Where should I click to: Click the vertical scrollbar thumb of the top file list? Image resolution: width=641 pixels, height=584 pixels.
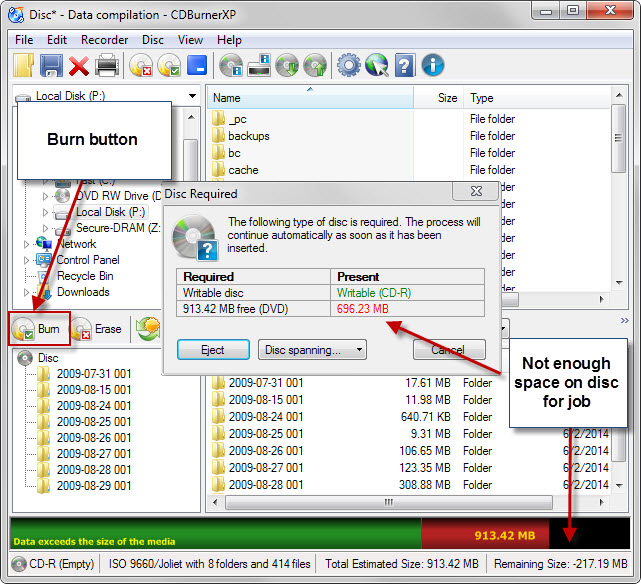pyautogui.click(x=619, y=139)
